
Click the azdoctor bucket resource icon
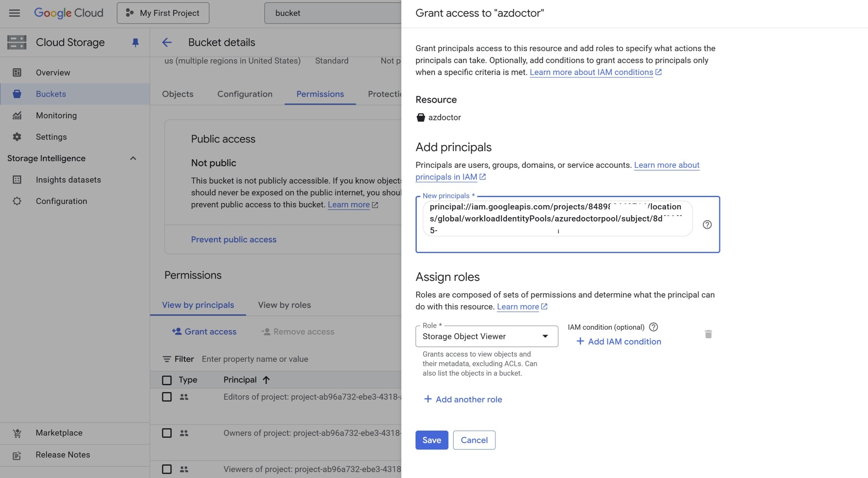pos(420,117)
